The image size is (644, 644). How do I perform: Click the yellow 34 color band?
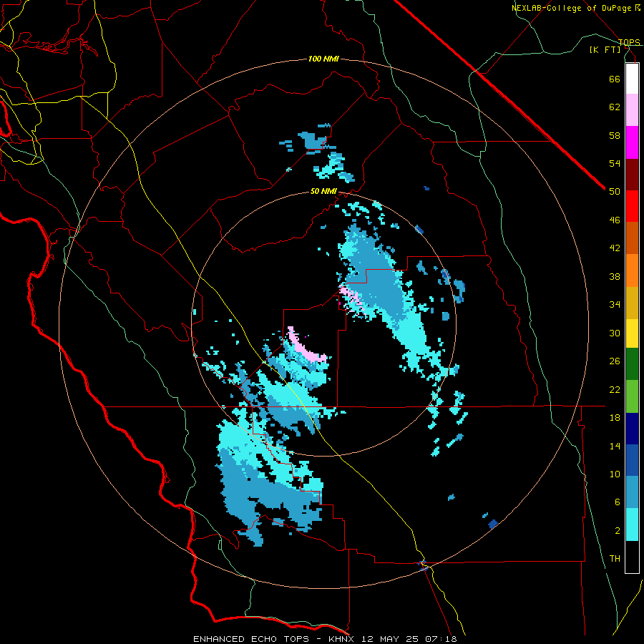tap(632, 333)
